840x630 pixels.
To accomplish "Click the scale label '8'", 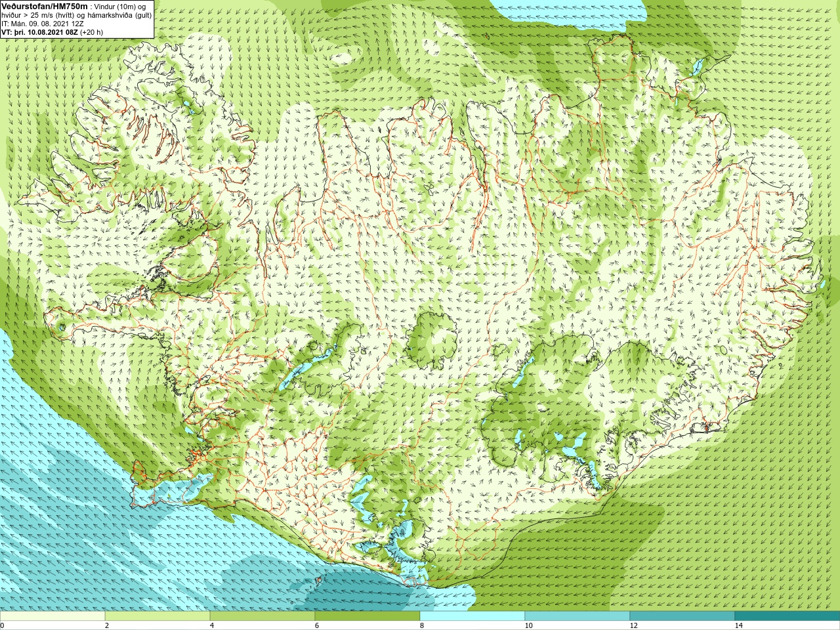I will pyautogui.click(x=421, y=625).
